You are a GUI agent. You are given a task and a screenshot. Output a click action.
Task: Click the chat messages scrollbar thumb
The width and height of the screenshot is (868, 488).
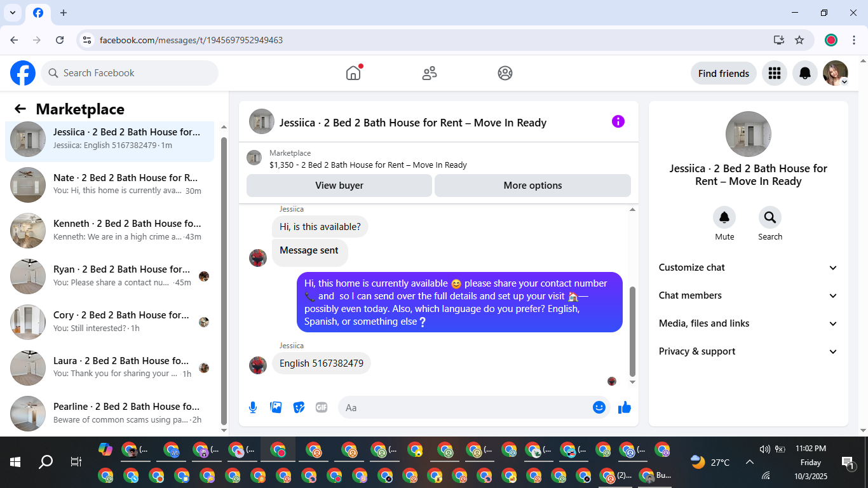coord(632,332)
